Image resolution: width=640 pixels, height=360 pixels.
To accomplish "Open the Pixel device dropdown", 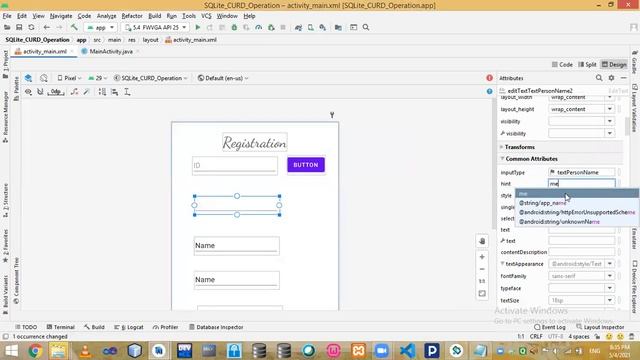I will pyautogui.click(x=69, y=78).
